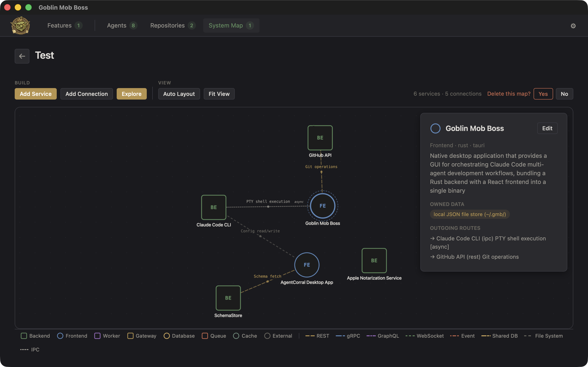
Task: Click Edit in the Goblin Mob Boss panel
Action: coord(547,128)
